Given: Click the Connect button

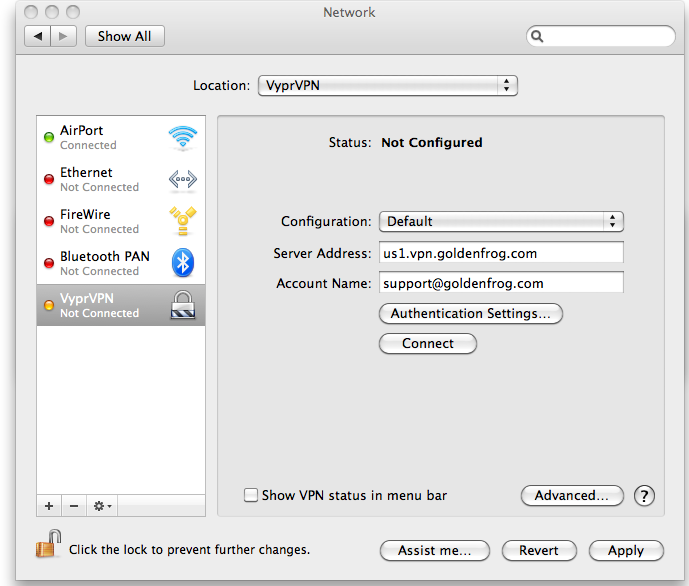Looking at the screenshot, I should tap(428, 344).
